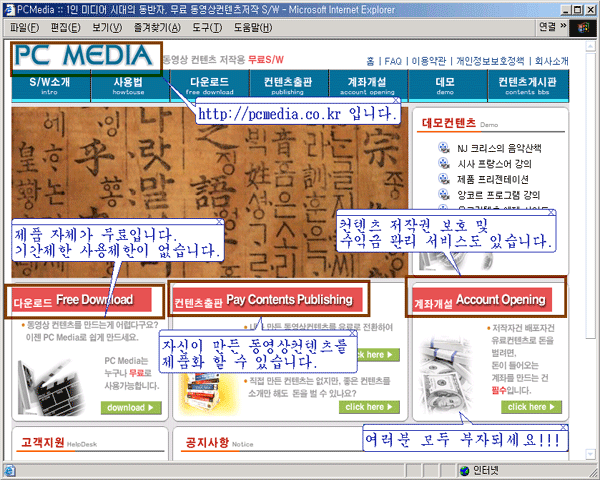Image resolution: width=600 pixels, height=480 pixels.
Task: Click the 계좌개설 Account Opening banner
Action: point(482,300)
